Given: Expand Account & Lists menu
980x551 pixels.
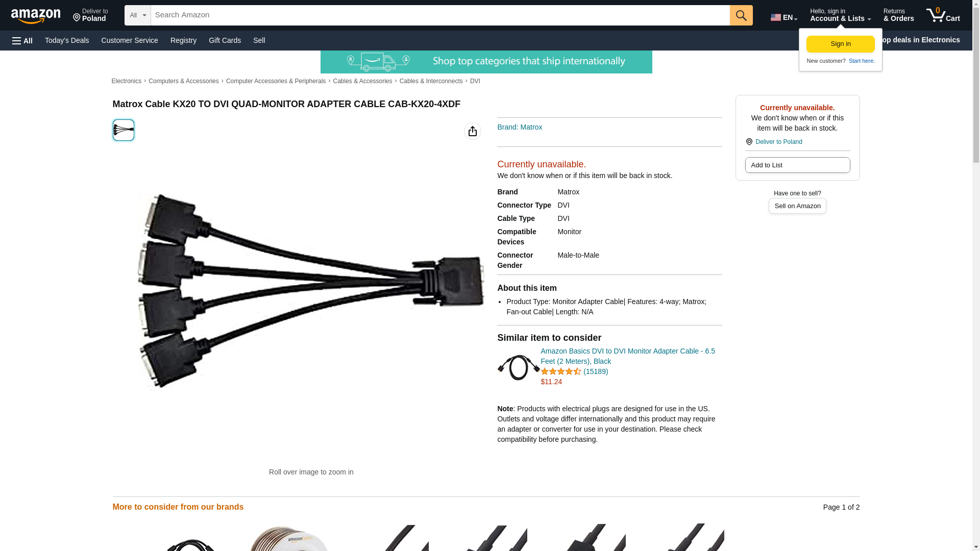Looking at the screenshot, I should [840, 15].
